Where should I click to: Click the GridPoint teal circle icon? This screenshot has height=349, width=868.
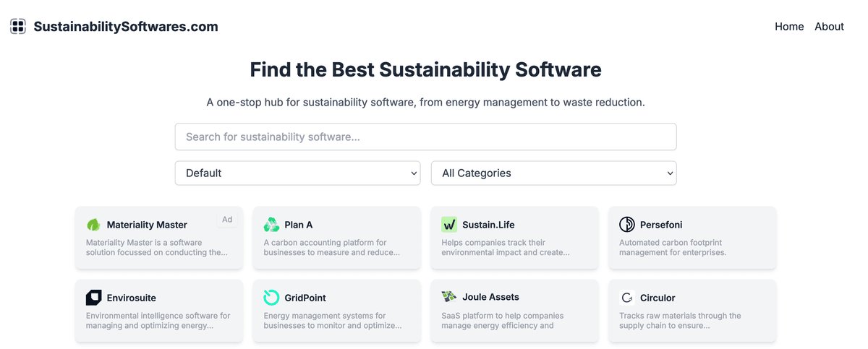271,298
